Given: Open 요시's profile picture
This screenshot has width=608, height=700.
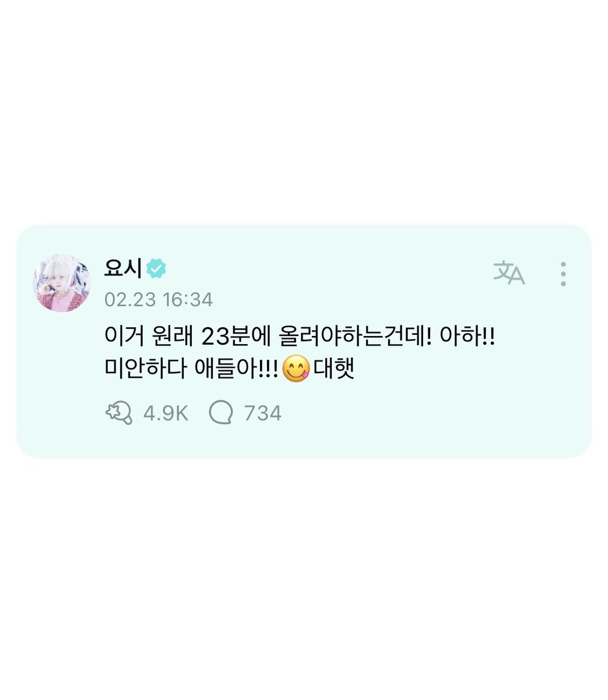Looking at the screenshot, I should 61,283.
